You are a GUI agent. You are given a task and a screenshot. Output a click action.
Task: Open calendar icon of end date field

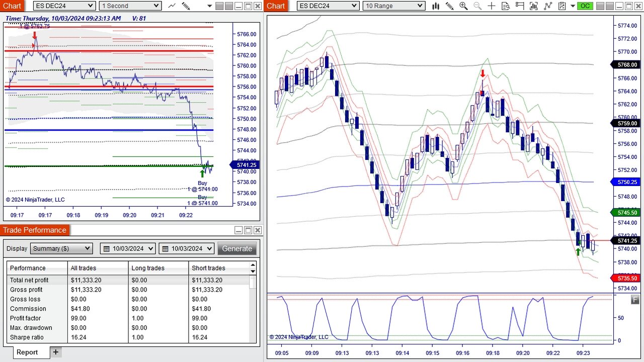coord(165,248)
